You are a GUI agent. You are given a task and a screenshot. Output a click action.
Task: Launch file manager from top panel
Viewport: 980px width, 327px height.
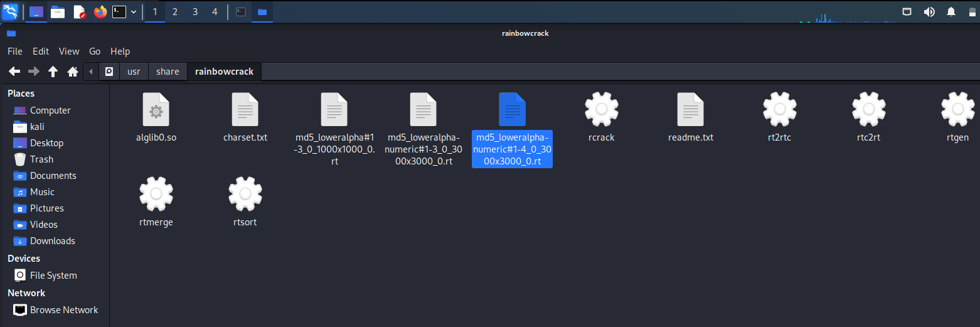58,12
